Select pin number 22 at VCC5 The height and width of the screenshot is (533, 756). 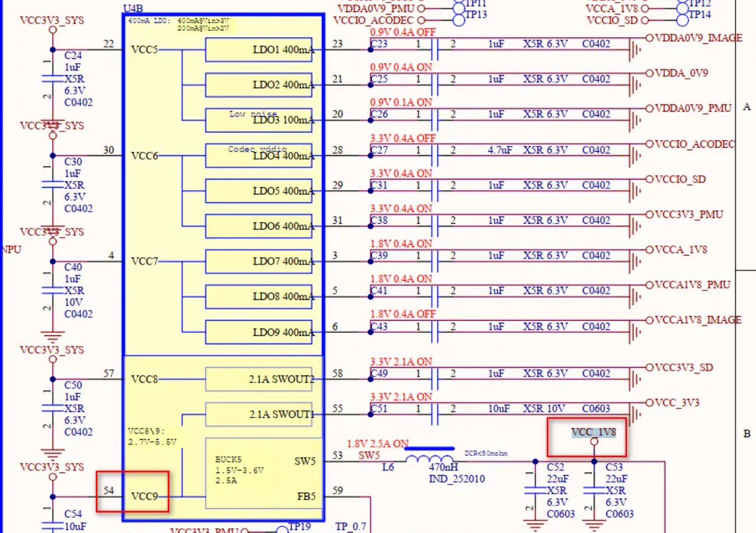[108, 44]
